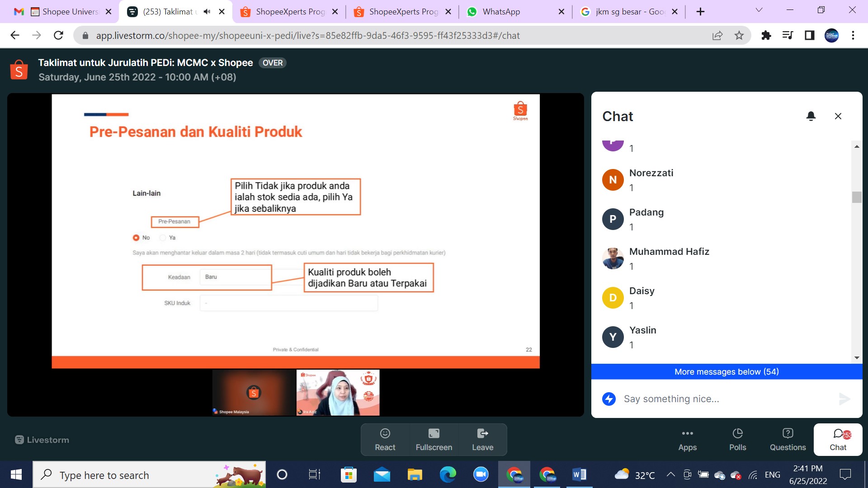Leave the live event

[483, 440]
